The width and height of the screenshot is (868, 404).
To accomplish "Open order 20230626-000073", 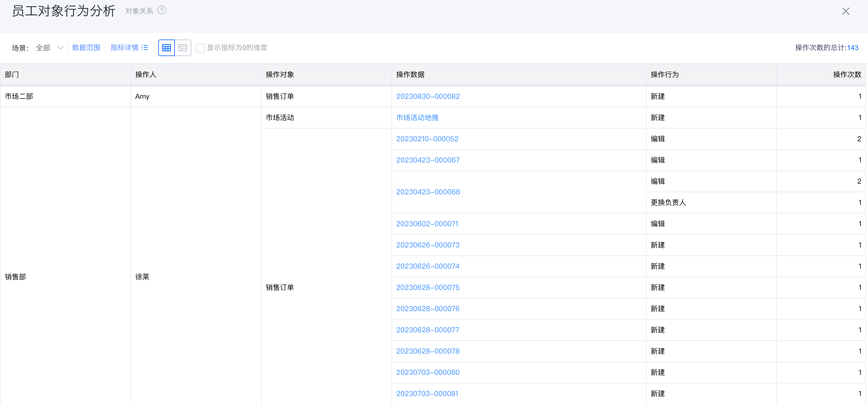I will pos(428,245).
